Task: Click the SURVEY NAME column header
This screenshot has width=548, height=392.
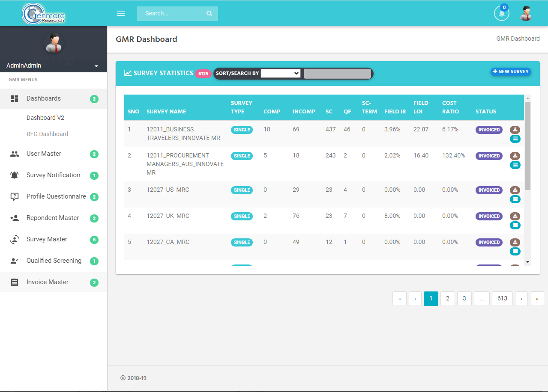Action: pyautogui.click(x=166, y=111)
